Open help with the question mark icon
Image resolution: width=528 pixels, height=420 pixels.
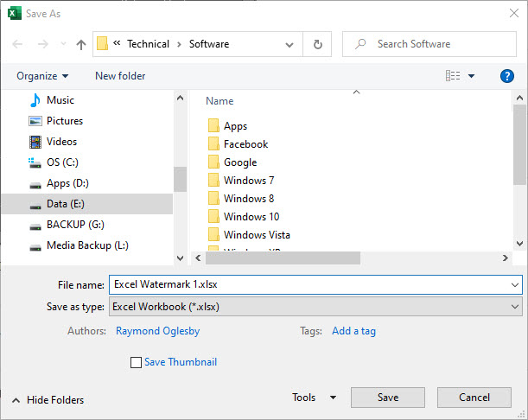[x=506, y=76]
